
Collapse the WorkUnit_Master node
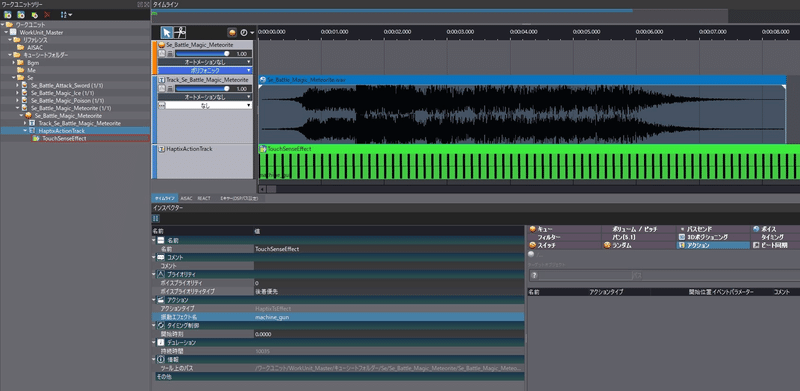[x=7, y=32]
